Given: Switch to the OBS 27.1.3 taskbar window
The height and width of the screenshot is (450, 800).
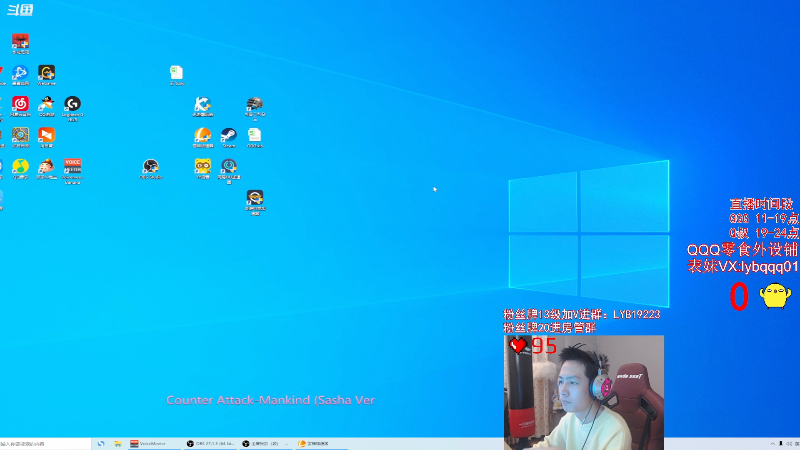Looking at the screenshot, I should pyautogui.click(x=210, y=444).
